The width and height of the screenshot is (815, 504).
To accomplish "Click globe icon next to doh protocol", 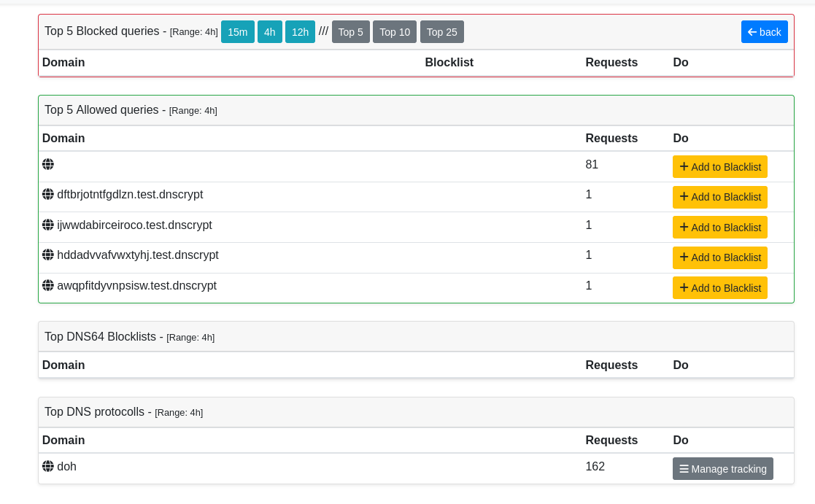I will 48,467.
